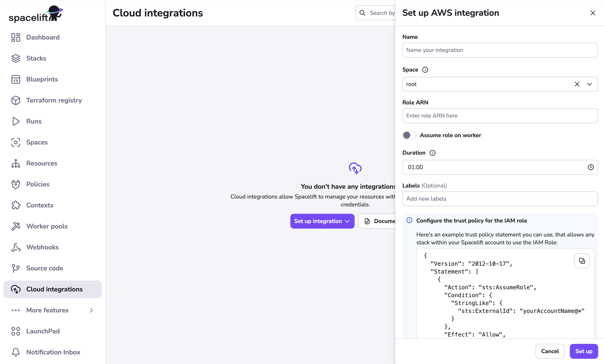Expand the More features menu
Screen dimensions: 605x364
tap(91, 310)
